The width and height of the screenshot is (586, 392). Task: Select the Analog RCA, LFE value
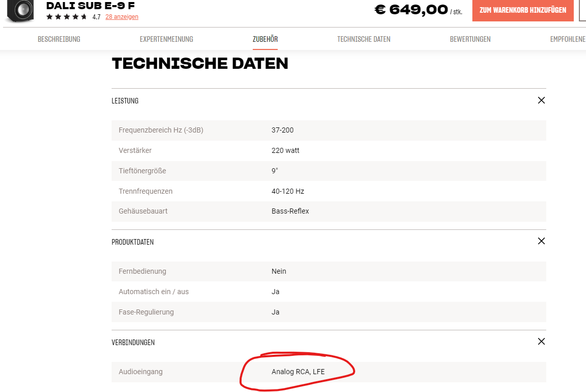(298, 372)
